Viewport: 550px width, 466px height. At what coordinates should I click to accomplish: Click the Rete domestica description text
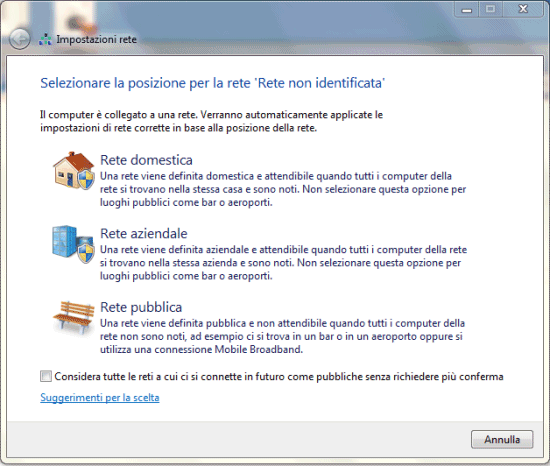(283, 189)
